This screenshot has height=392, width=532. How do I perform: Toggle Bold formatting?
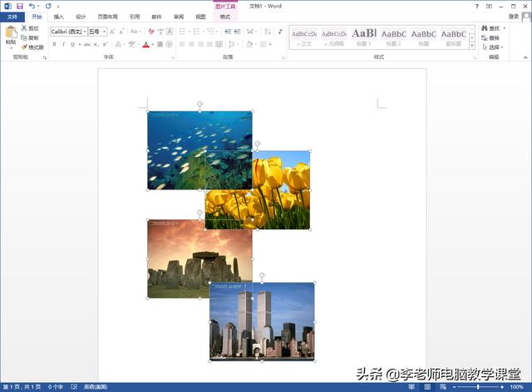pos(54,44)
